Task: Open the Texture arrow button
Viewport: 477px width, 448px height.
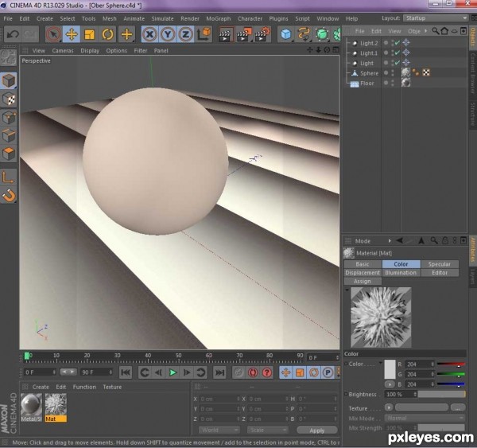Action: click(x=389, y=407)
